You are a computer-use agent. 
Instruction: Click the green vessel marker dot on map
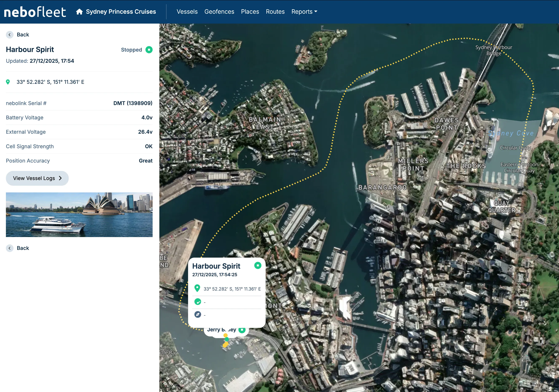pos(227,339)
